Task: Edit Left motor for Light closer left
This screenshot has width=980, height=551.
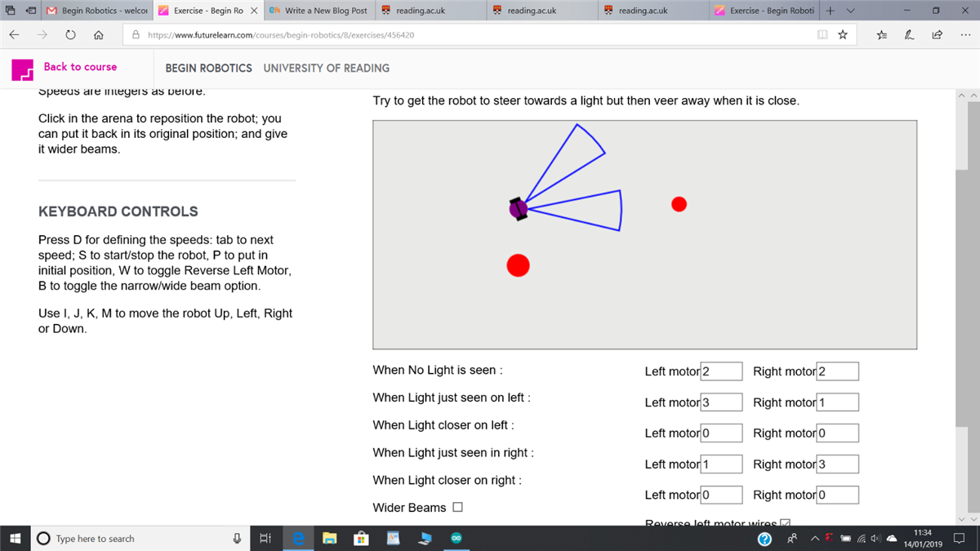Action: 721,433
